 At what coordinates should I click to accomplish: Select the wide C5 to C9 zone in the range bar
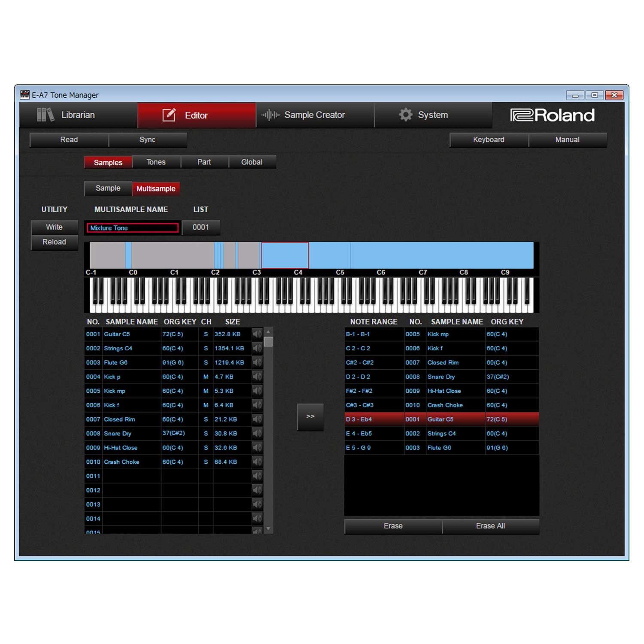click(x=442, y=255)
